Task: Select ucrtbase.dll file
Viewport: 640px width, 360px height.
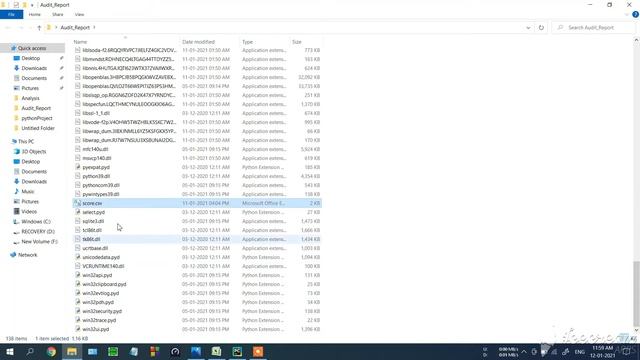Action: [95, 248]
